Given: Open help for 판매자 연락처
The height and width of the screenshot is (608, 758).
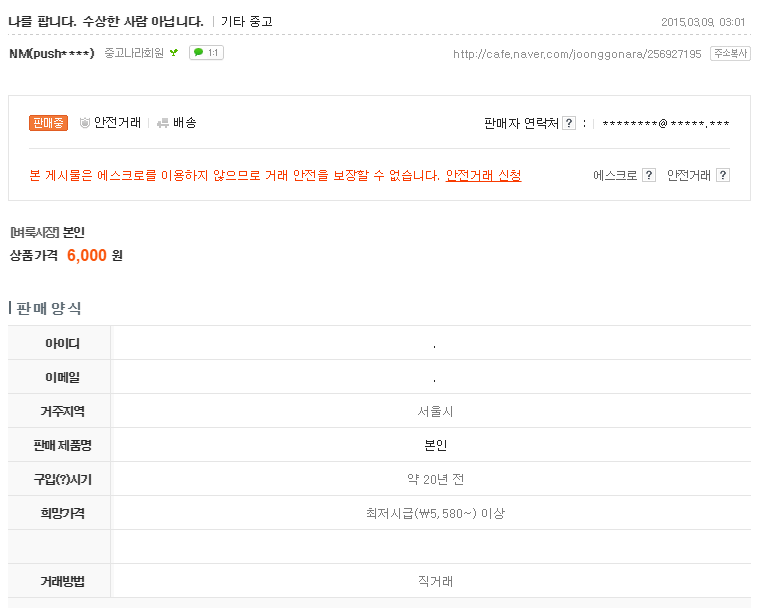Looking at the screenshot, I should point(569,123).
